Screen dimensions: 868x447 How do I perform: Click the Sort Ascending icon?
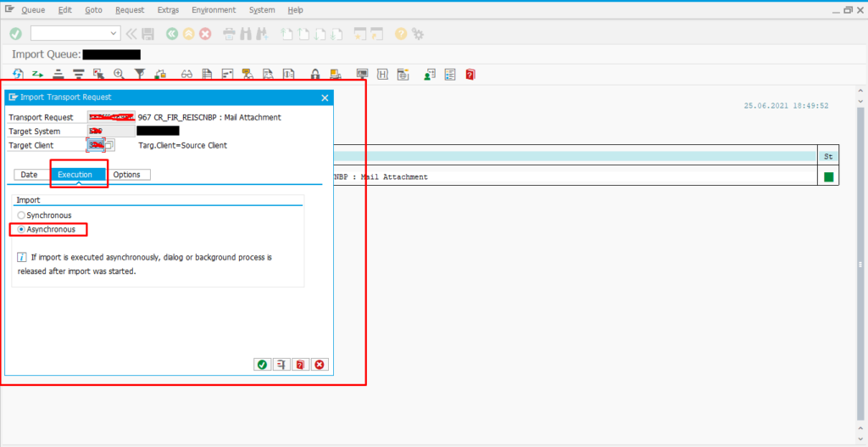coord(58,75)
